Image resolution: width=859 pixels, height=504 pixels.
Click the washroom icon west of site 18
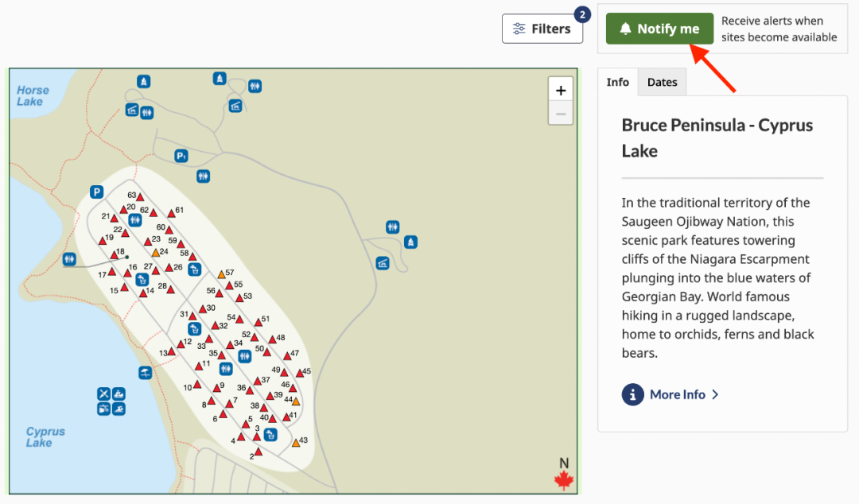[x=69, y=259]
